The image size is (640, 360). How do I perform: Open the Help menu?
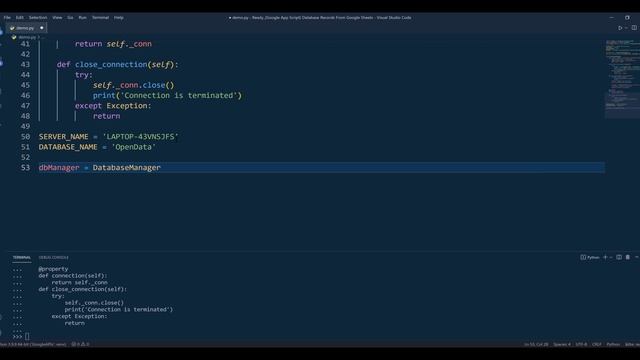coord(119,18)
